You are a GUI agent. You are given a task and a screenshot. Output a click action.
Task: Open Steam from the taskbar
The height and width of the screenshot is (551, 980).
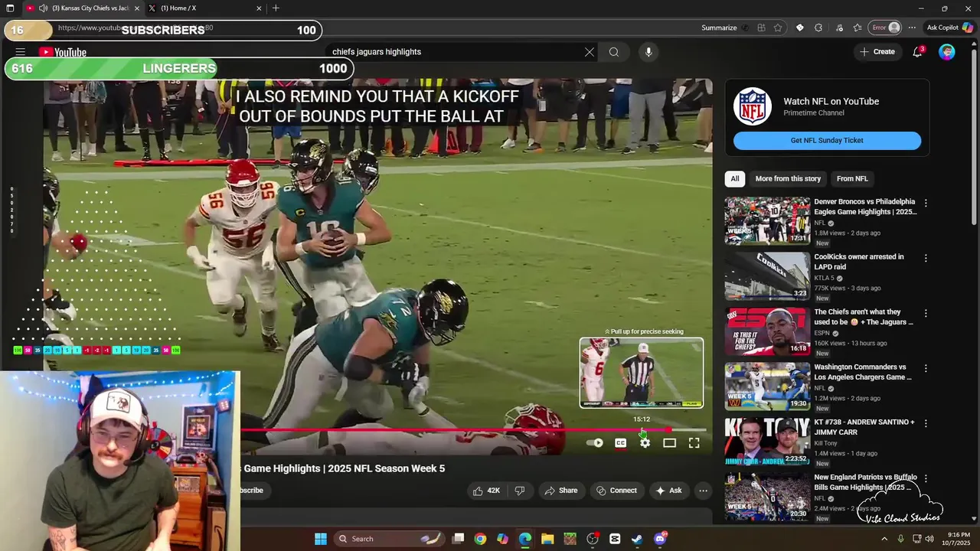[637, 539]
